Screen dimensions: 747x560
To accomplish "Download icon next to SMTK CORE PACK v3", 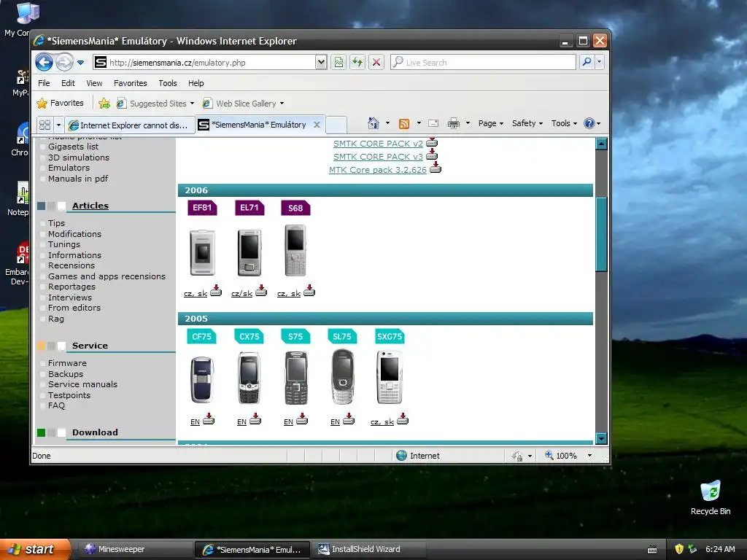I will (x=432, y=154).
